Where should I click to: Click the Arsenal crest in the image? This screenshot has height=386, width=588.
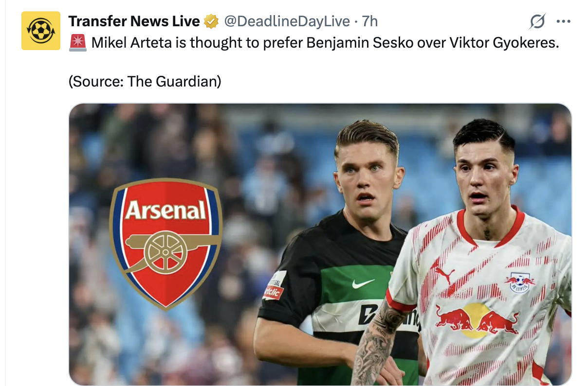pyautogui.click(x=165, y=244)
